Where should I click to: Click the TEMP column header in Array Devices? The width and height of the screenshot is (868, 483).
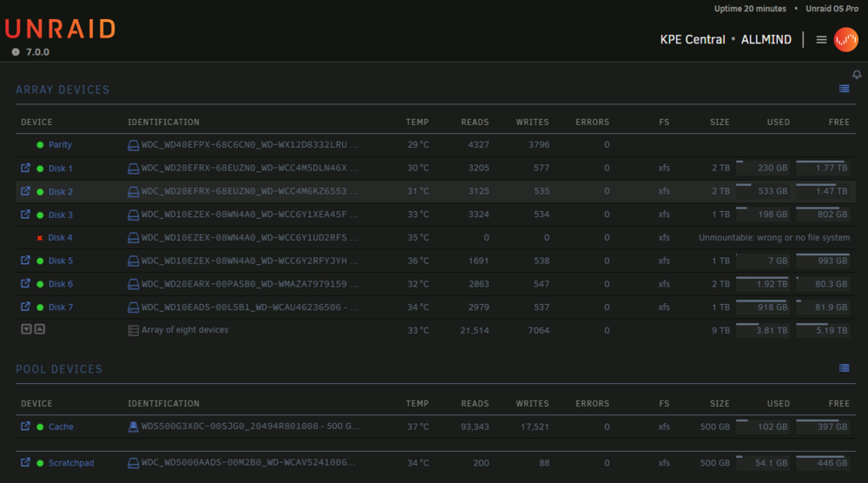coord(417,122)
